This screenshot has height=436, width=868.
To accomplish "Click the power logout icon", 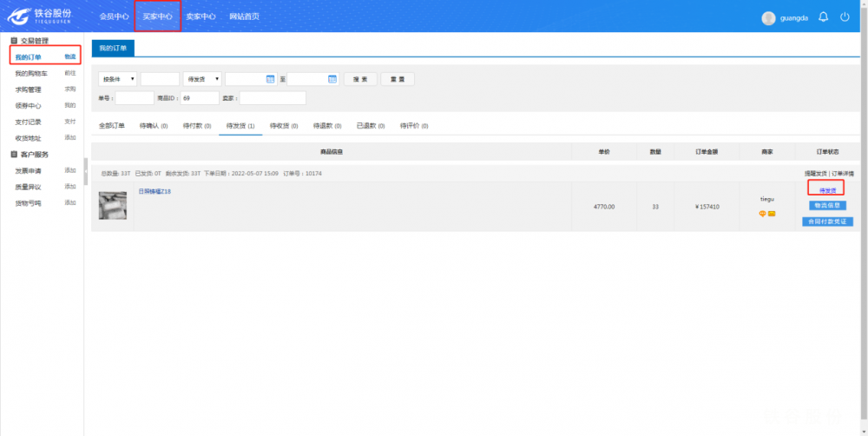I will coord(845,17).
